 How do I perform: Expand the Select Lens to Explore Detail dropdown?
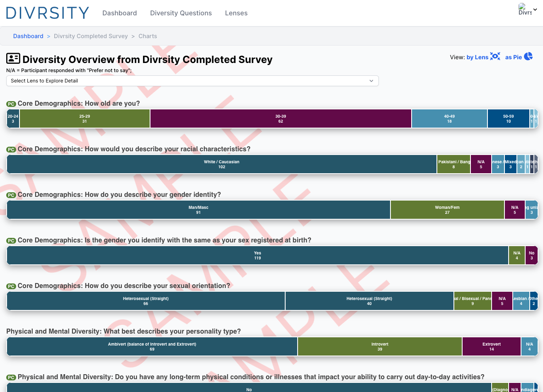pos(192,81)
